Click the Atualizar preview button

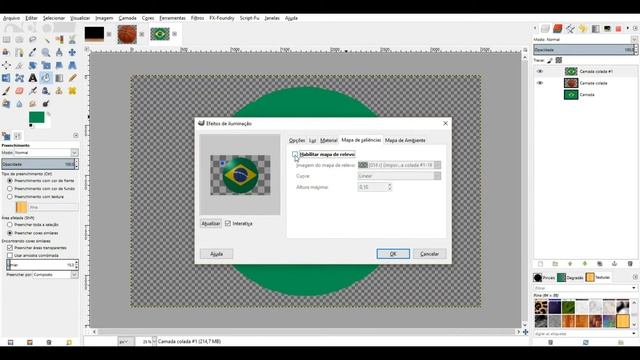pyautogui.click(x=211, y=224)
